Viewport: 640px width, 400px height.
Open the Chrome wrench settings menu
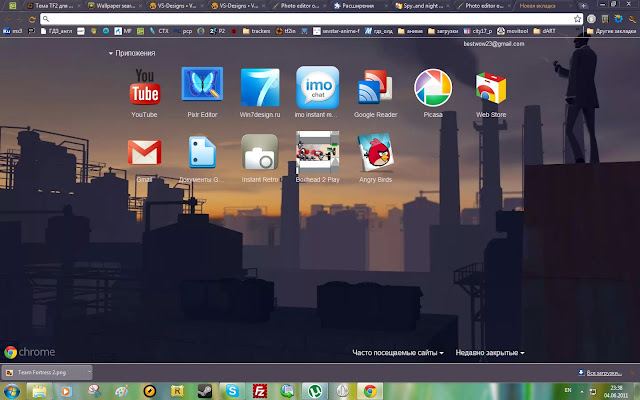(x=632, y=19)
